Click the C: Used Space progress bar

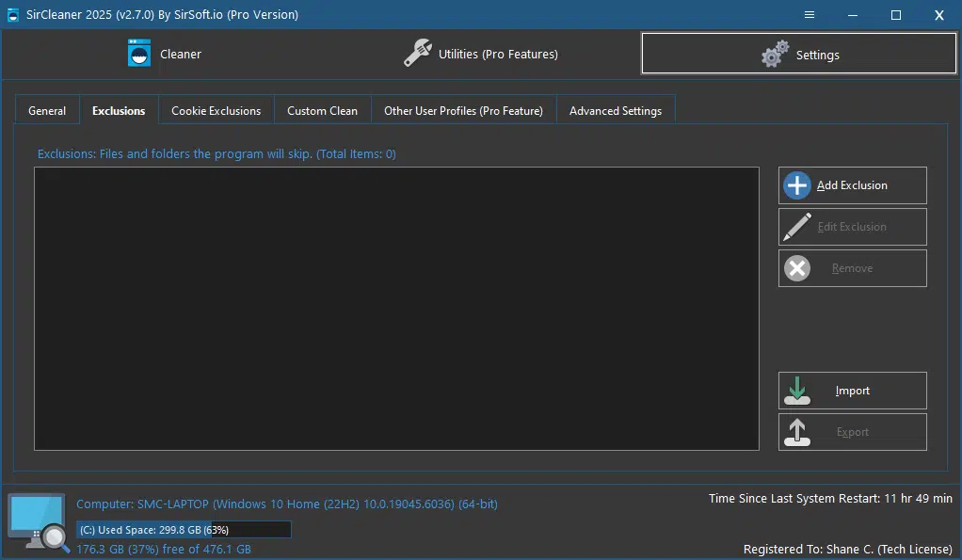[x=184, y=529]
